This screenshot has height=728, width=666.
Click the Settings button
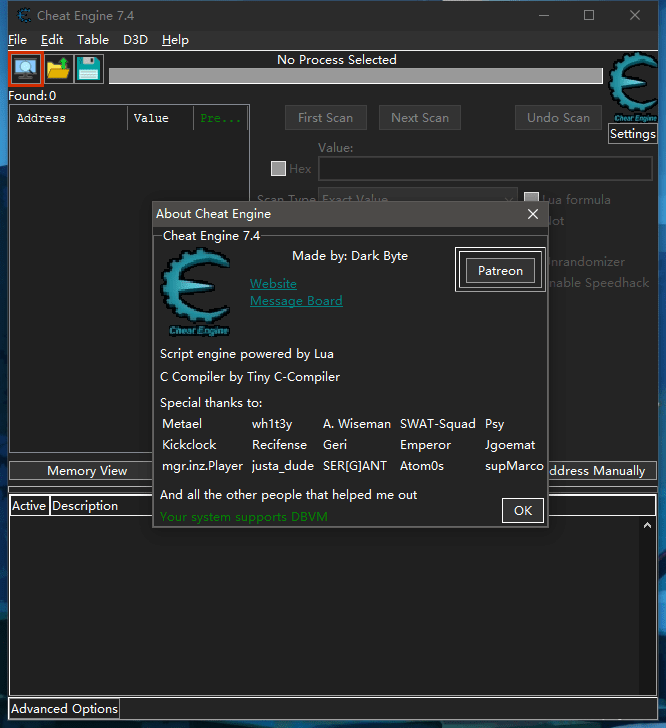coord(633,134)
